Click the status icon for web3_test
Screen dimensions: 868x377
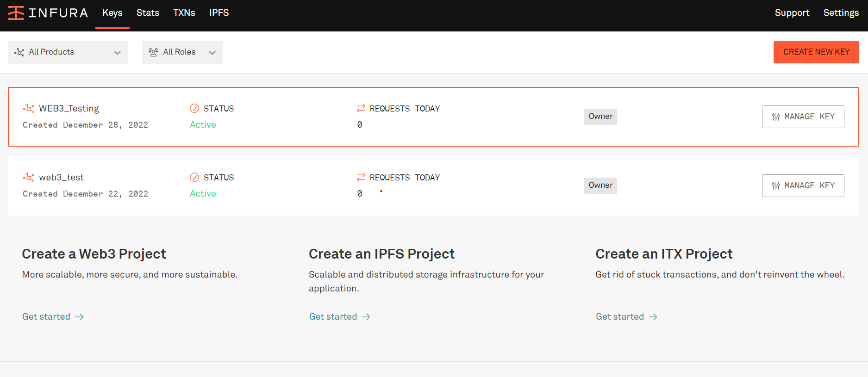point(194,177)
